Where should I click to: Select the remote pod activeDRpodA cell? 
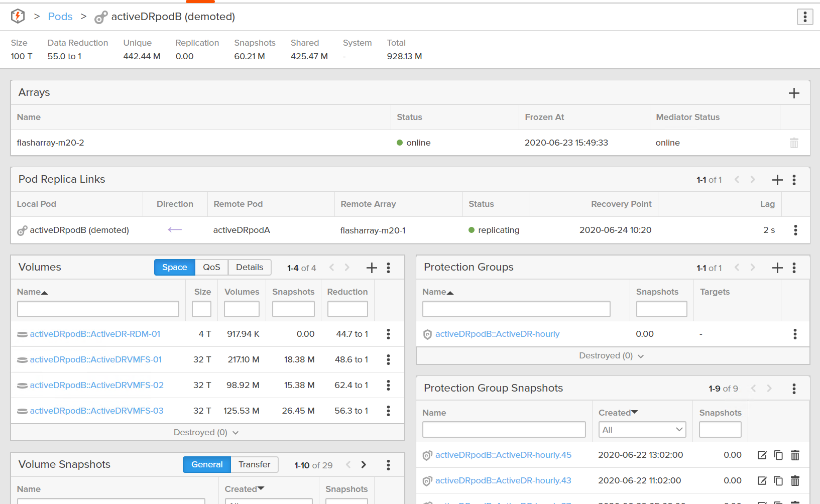tap(242, 230)
